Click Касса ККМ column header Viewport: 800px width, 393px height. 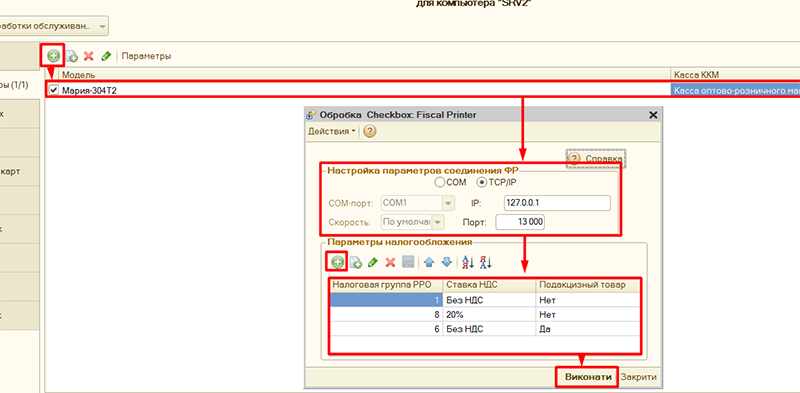[x=735, y=75]
